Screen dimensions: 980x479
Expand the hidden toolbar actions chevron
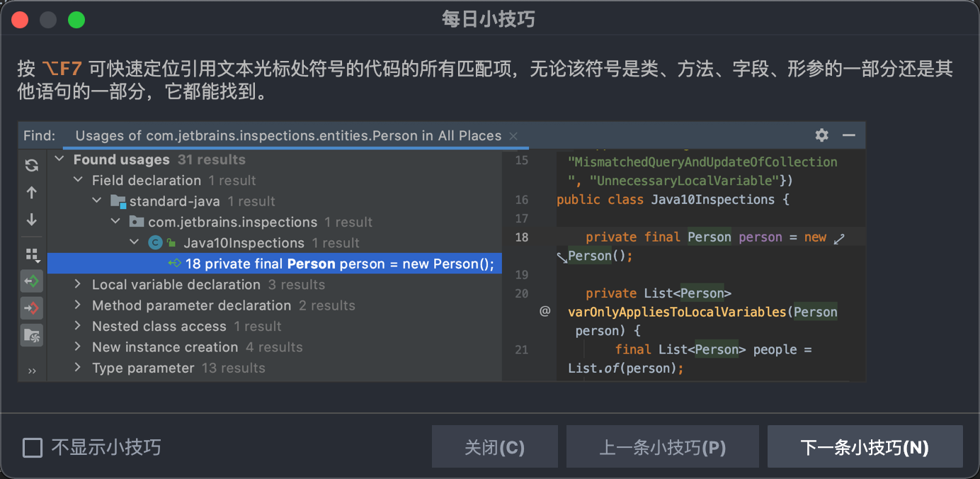(31, 370)
